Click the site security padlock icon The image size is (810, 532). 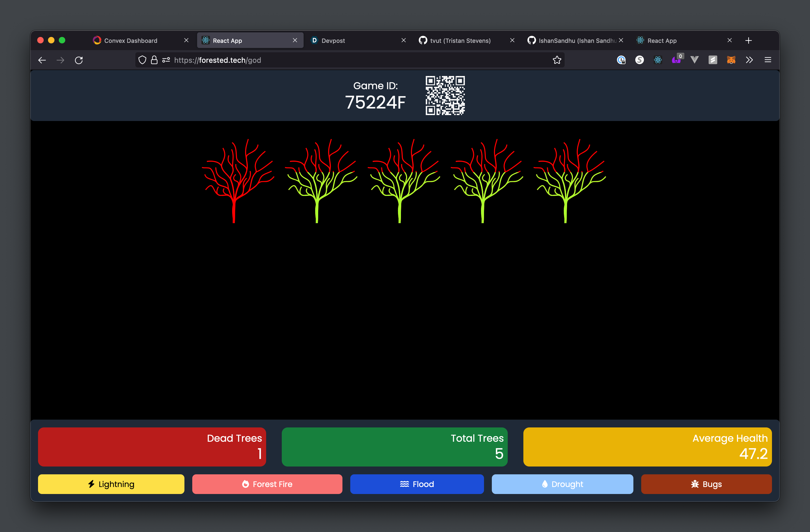[154, 60]
